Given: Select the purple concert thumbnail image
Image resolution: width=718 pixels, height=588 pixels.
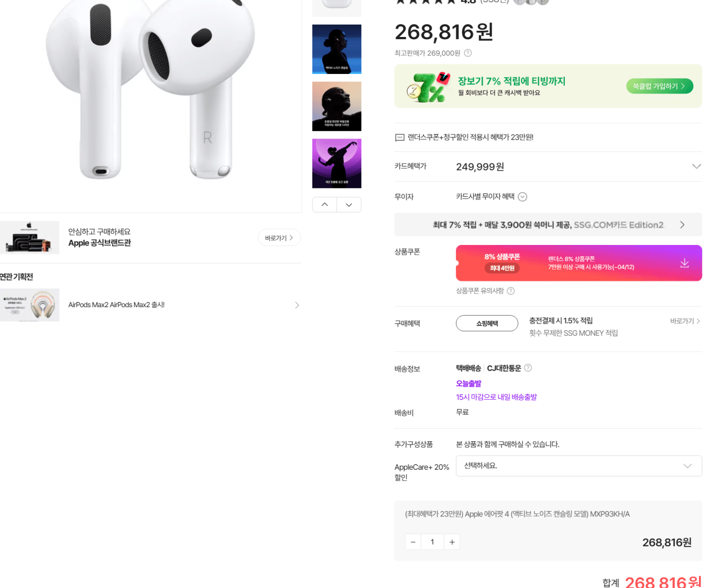Looking at the screenshot, I should tap(337, 163).
